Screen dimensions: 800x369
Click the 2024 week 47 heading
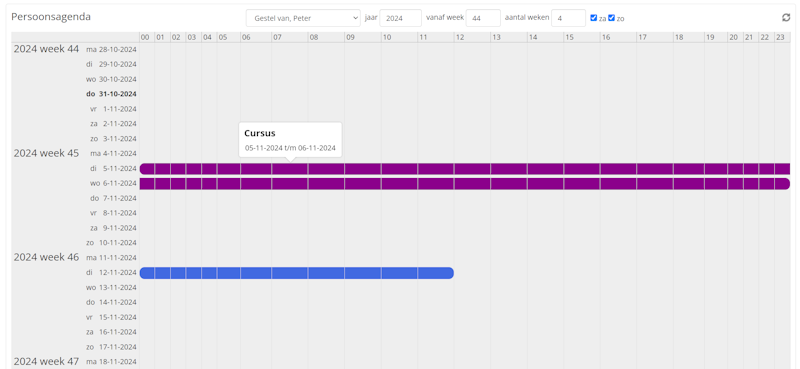click(46, 361)
